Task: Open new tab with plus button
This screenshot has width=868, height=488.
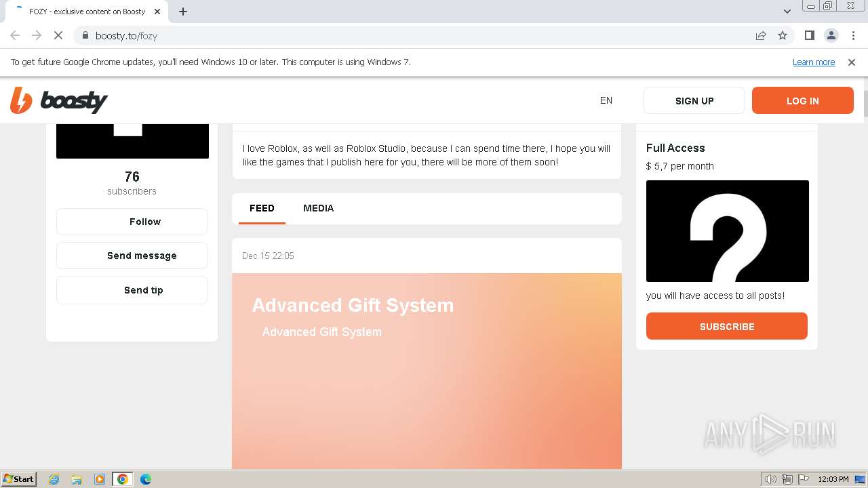Action: 183,12
